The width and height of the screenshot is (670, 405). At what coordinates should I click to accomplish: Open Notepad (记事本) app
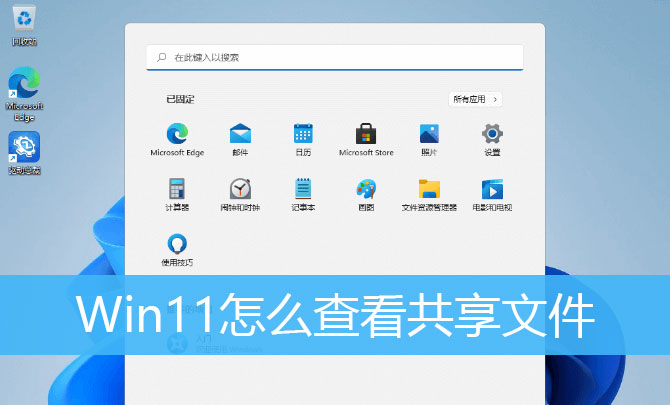(x=303, y=195)
